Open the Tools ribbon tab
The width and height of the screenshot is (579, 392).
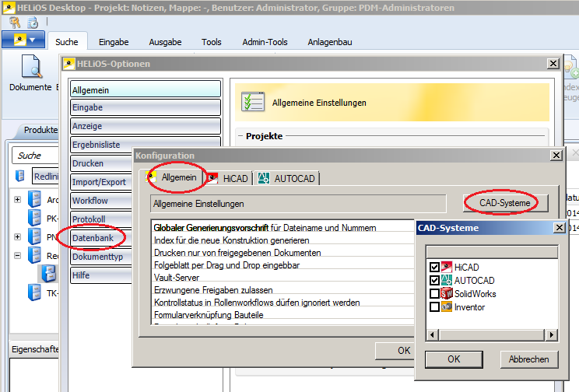211,42
